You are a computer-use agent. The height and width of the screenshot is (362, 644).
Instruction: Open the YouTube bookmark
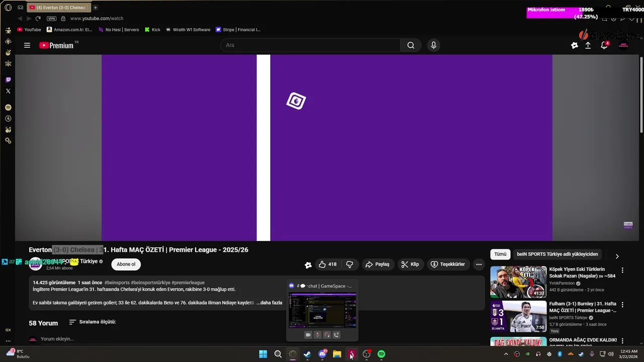tap(29, 30)
